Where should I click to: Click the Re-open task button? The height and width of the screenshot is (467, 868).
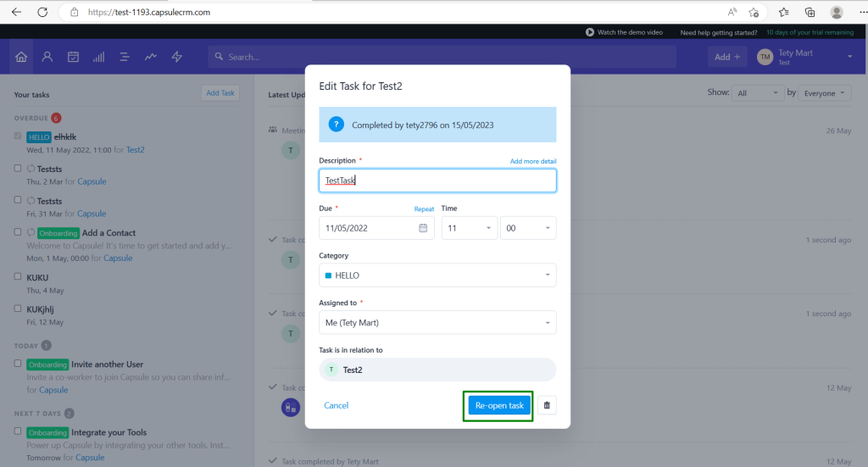click(x=499, y=405)
